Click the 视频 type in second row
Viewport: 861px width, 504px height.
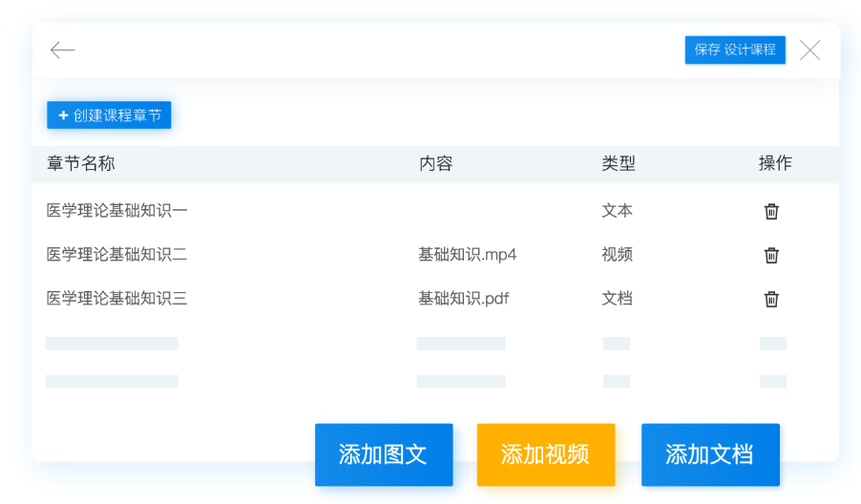coord(617,255)
